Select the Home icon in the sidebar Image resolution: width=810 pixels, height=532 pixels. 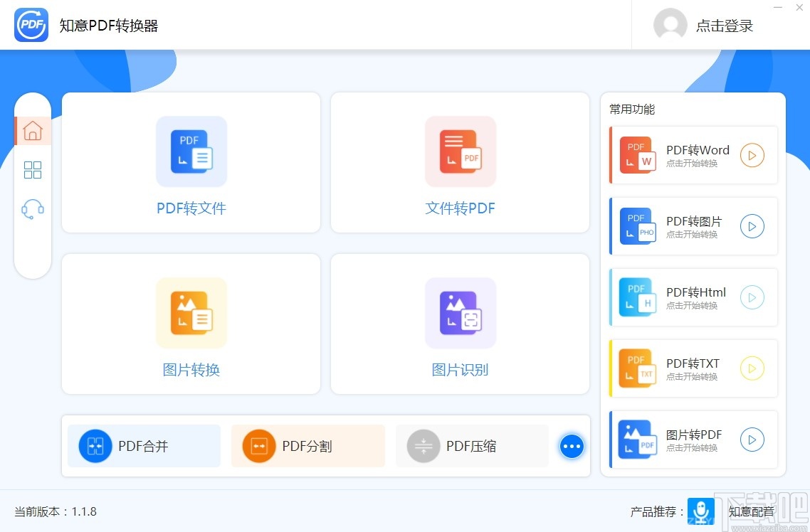pyautogui.click(x=33, y=131)
